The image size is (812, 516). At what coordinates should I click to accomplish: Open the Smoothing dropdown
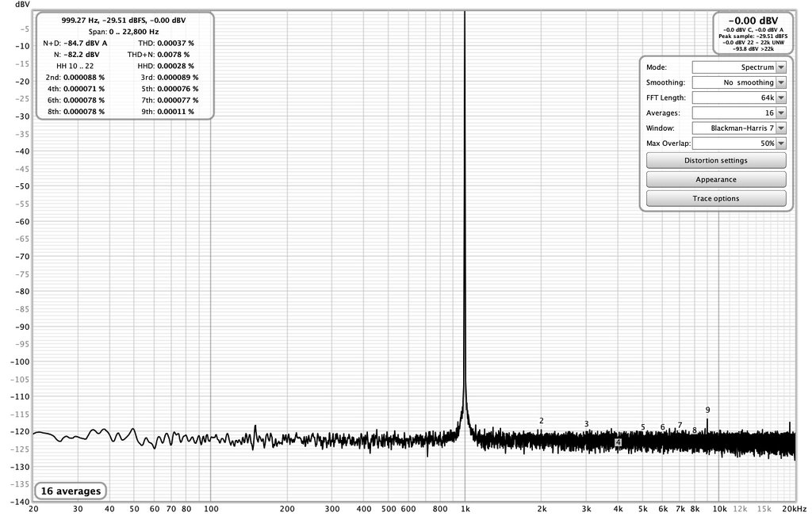point(739,82)
